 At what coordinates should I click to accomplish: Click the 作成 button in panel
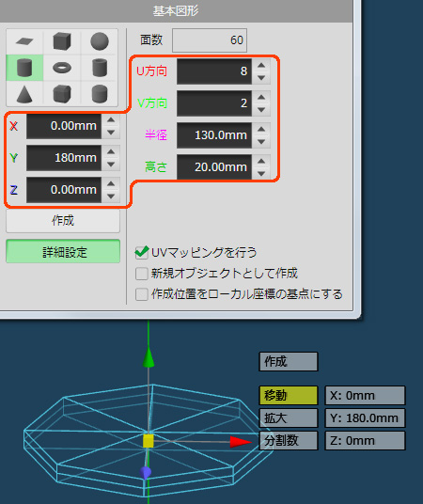63,221
